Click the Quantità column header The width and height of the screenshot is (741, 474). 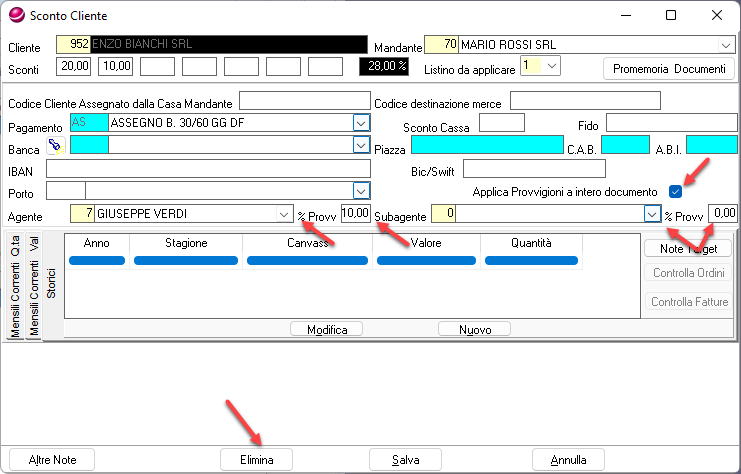[x=531, y=243]
